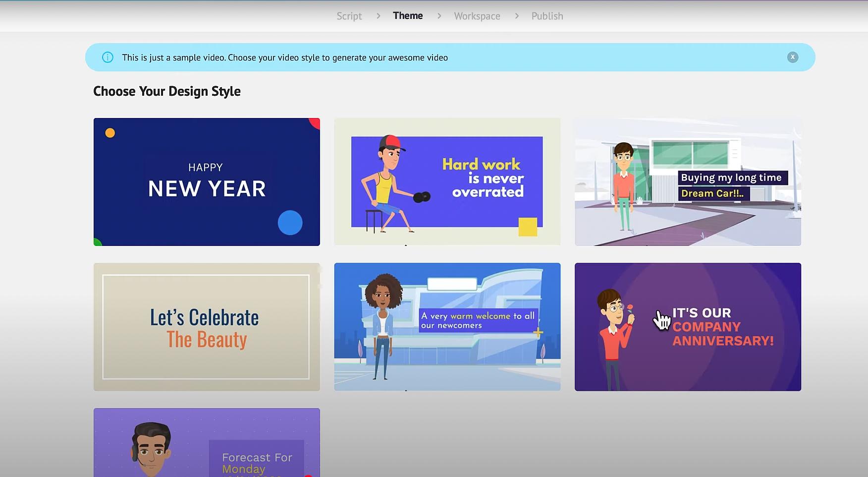Click the yellow square in Hard work thumbnail
This screenshot has width=868, height=477.
click(x=528, y=227)
